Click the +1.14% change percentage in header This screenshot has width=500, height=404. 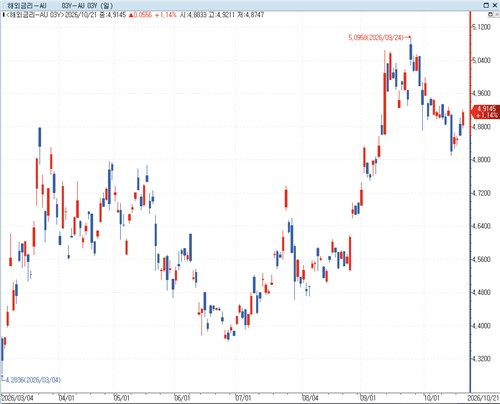pyautogui.click(x=166, y=15)
